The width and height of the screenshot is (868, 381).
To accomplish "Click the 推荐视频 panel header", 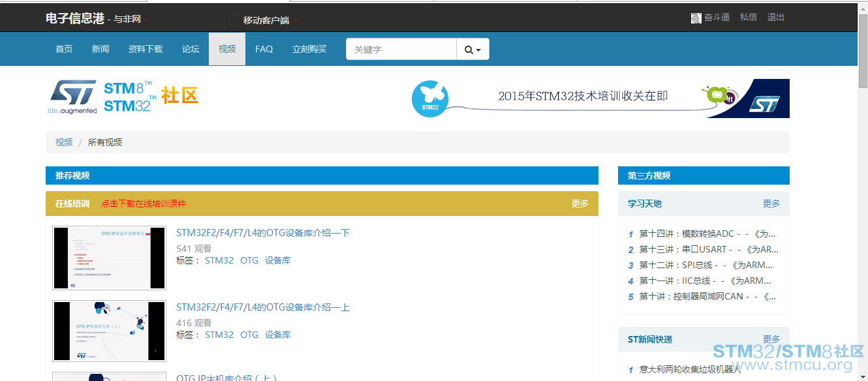I will 322,175.
